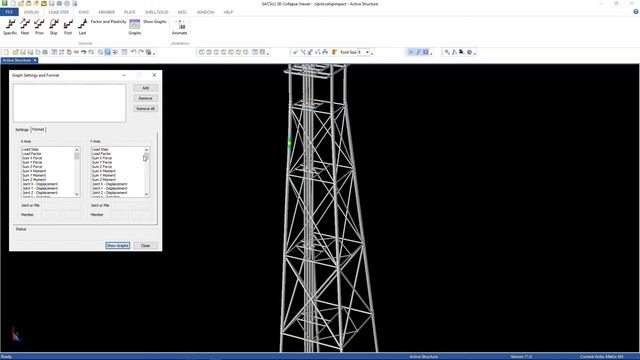Click the first cube view icon

coord(202,52)
